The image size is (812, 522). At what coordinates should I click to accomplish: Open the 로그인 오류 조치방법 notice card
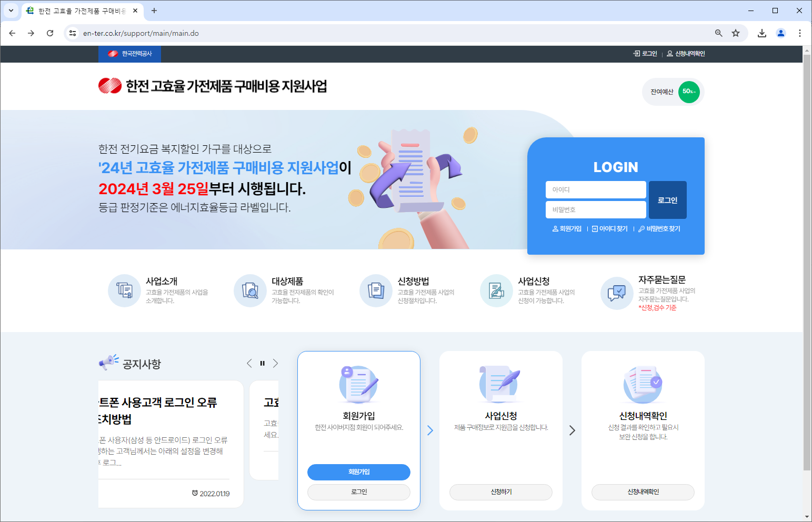pyautogui.click(x=171, y=444)
